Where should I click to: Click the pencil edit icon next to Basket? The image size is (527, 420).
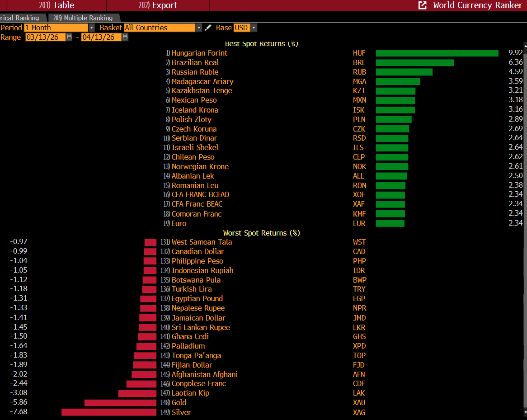(x=208, y=28)
